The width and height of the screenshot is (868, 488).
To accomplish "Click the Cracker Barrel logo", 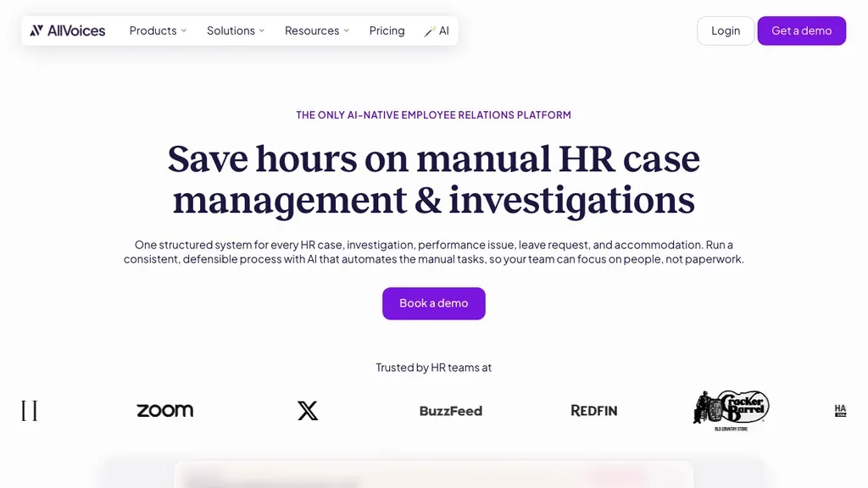I will 732,411.
